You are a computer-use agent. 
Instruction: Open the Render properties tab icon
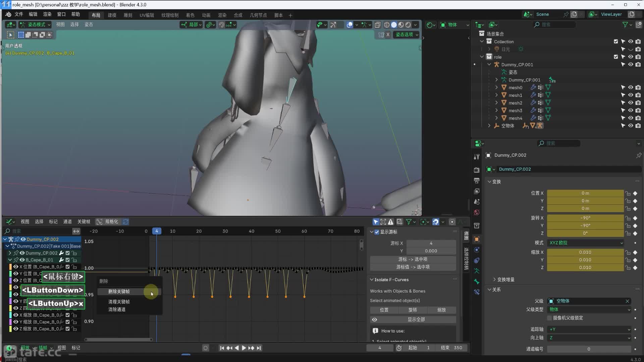coord(477,170)
